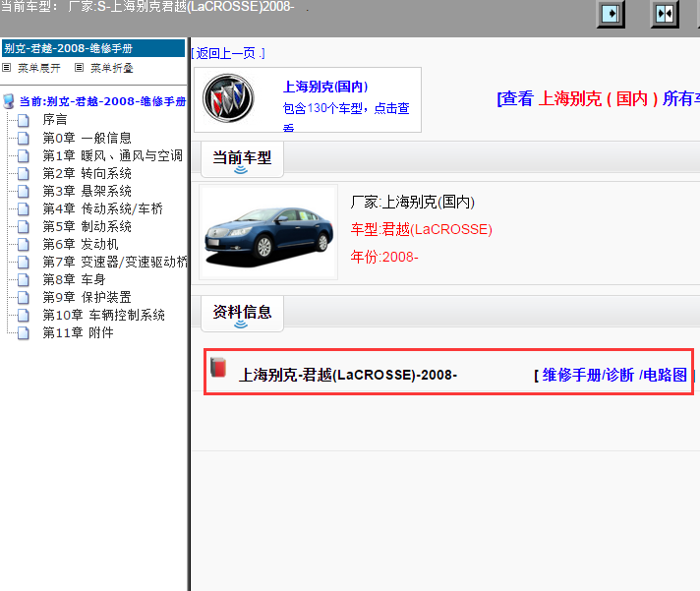Click page icon beside 第10章 车辆控制系统

(x=24, y=315)
